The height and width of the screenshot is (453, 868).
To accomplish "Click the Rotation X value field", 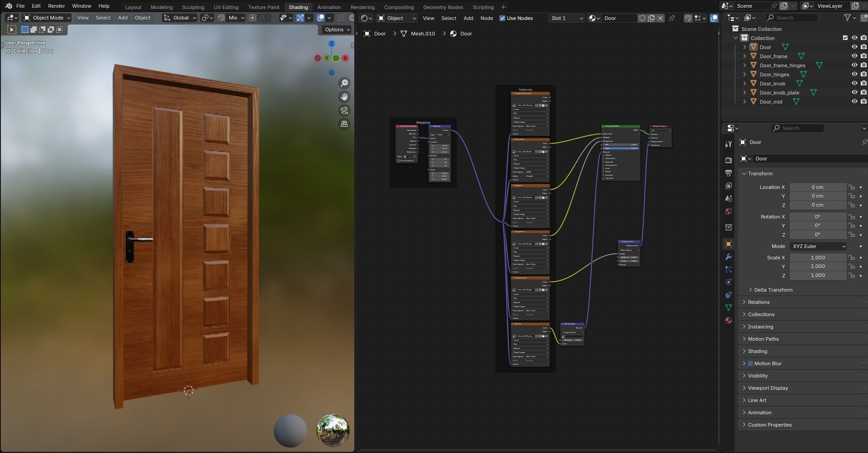I will (818, 217).
